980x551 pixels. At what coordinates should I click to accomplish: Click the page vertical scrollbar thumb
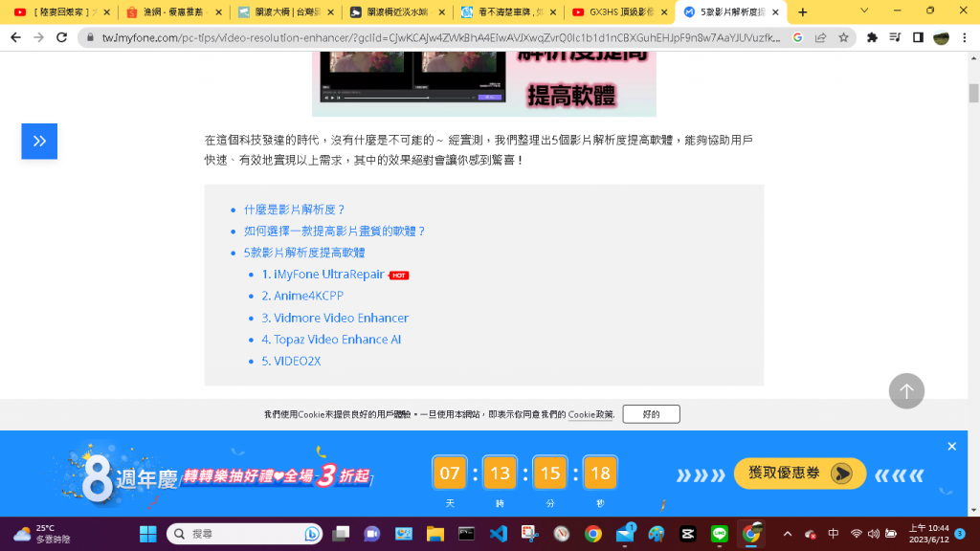click(x=973, y=93)
